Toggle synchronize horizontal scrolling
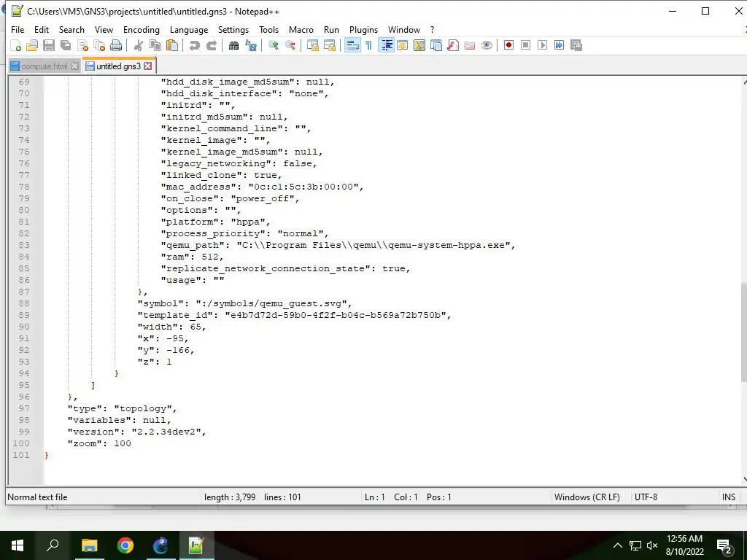 330,45
